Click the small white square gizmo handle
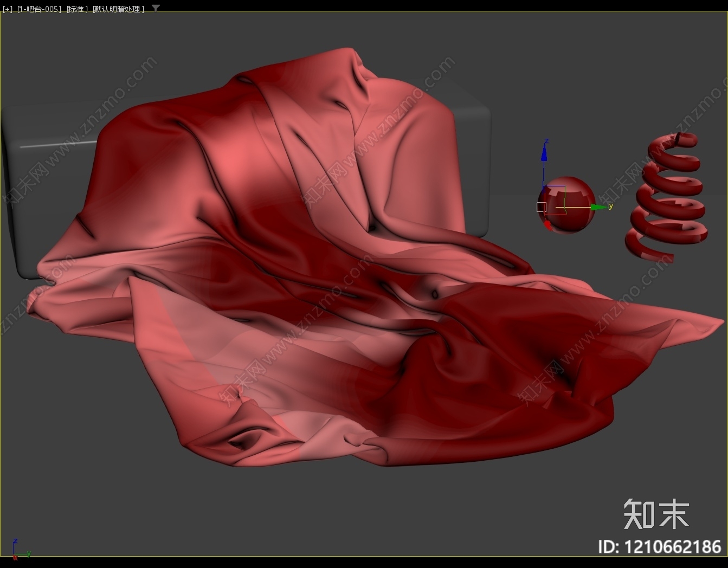This screenshot has height=568, width=728. (x=541, y=206)
